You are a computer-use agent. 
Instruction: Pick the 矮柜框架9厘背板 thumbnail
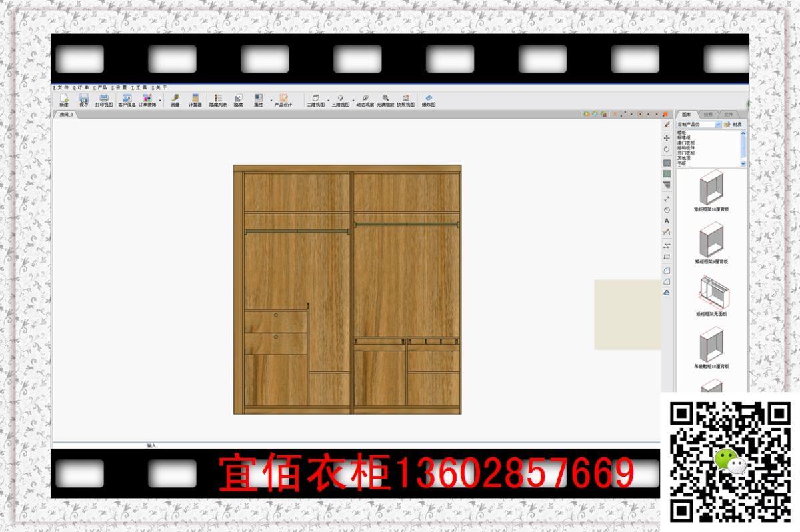(x=711, y=240)
